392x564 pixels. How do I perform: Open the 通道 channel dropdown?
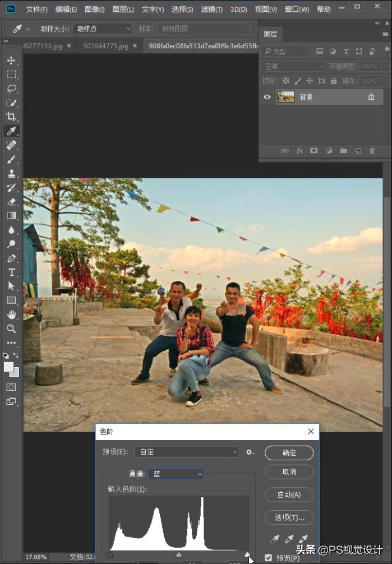pos(176,474)
